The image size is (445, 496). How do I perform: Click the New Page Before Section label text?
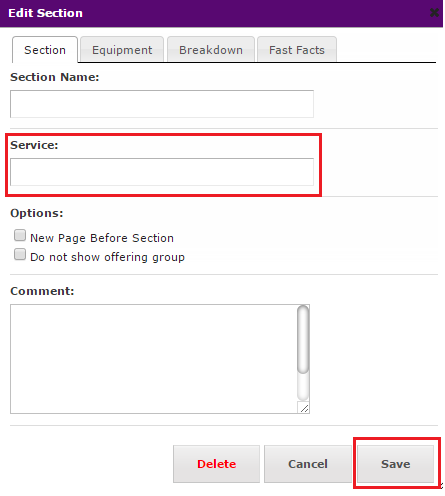point(102,238)
